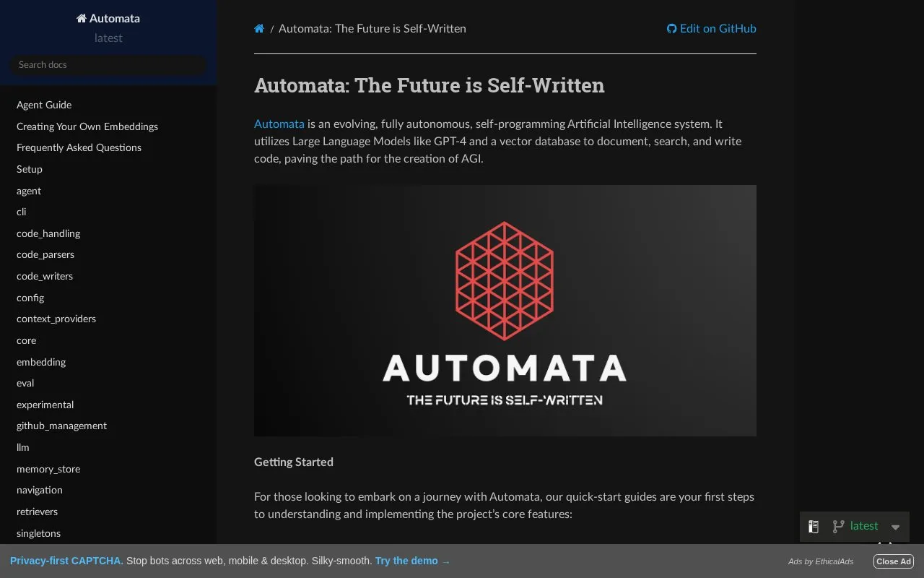The width and height of the screenshot is (924, 578).
Task: Open Automata home title in sidebar
Action: point(108,19)
